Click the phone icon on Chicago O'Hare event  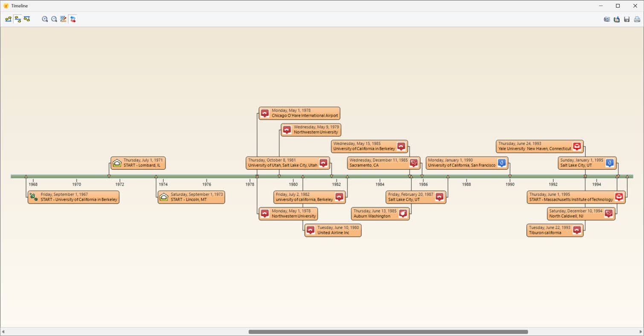click(x=265, y=113)
